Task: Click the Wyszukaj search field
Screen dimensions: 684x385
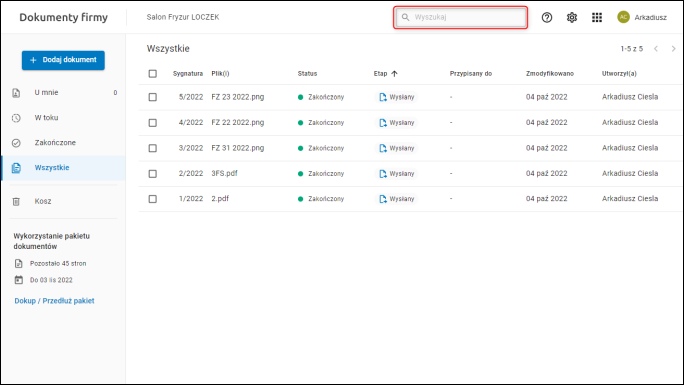Action: [461, 17]
